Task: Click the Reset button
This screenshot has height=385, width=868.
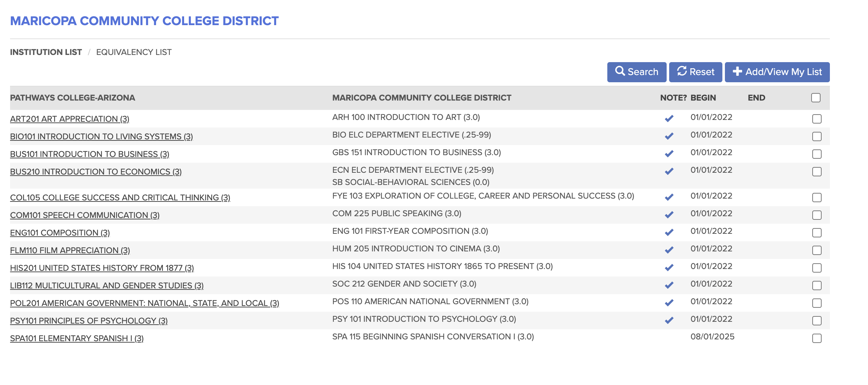Action: 695,72
